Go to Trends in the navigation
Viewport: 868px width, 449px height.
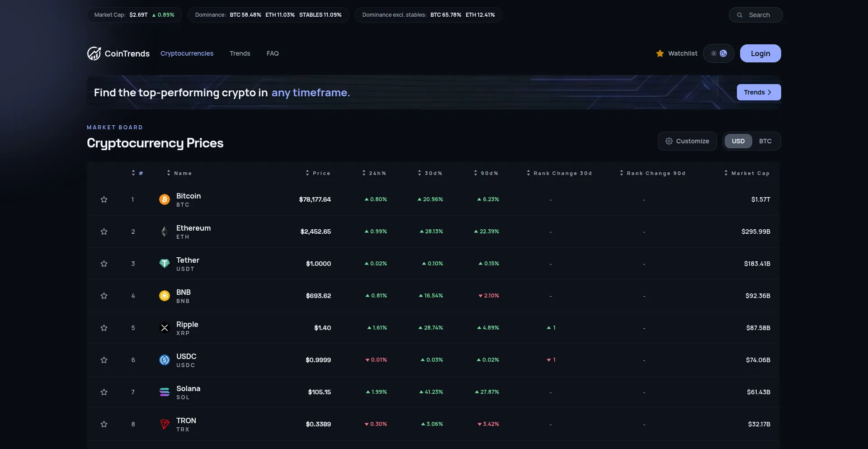[x=240, y=53]
